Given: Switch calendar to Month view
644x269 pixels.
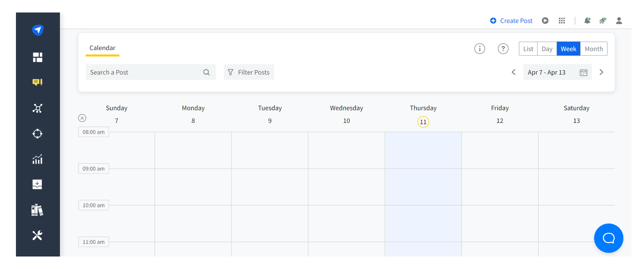Looking at the screenshot, I should point(594,49).
